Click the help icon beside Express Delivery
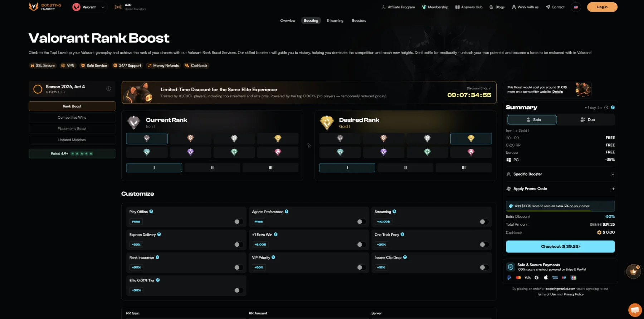 159,234
